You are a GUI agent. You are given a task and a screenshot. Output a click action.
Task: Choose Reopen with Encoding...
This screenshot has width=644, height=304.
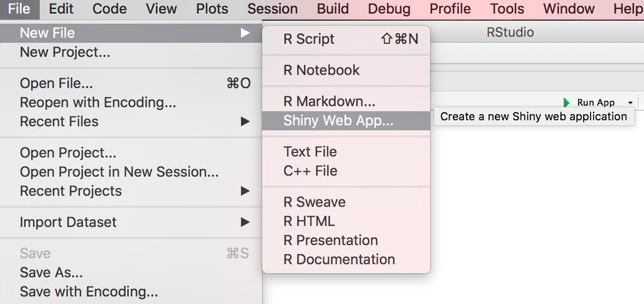point(131,103)
